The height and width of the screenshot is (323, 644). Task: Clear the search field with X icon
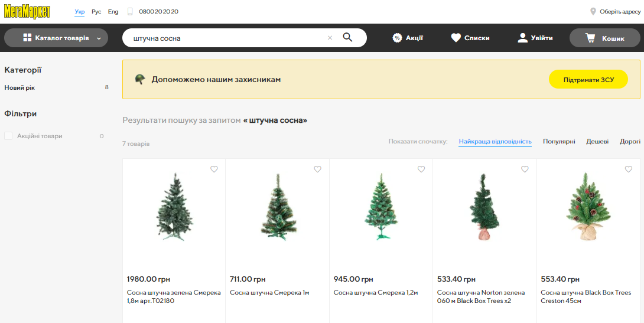tap(330, 38)
